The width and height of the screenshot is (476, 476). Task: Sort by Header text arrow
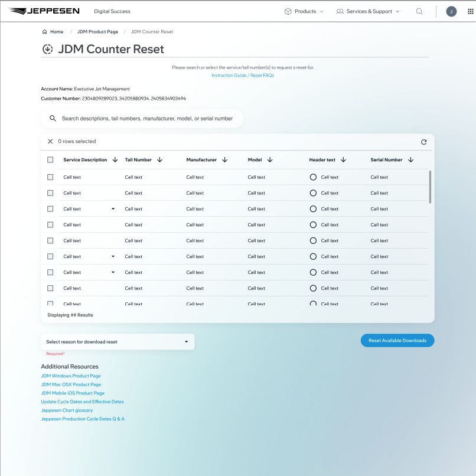tap(343, 159)
